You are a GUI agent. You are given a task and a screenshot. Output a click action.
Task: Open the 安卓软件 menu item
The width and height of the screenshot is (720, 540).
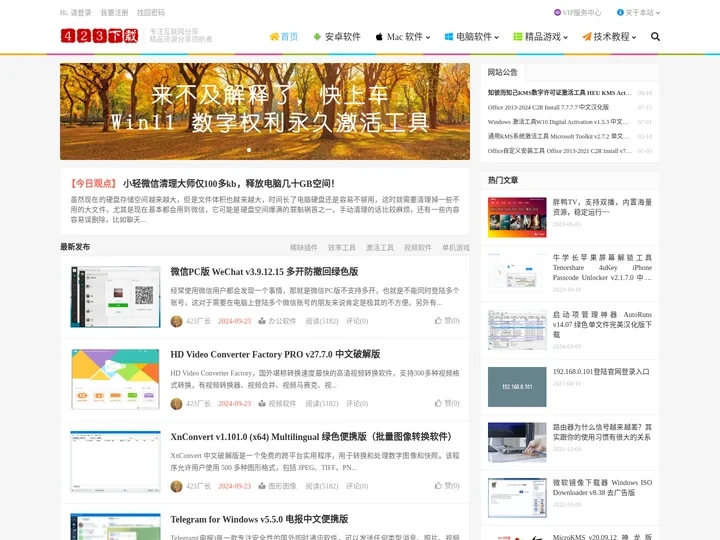click(x=337, y=37)
